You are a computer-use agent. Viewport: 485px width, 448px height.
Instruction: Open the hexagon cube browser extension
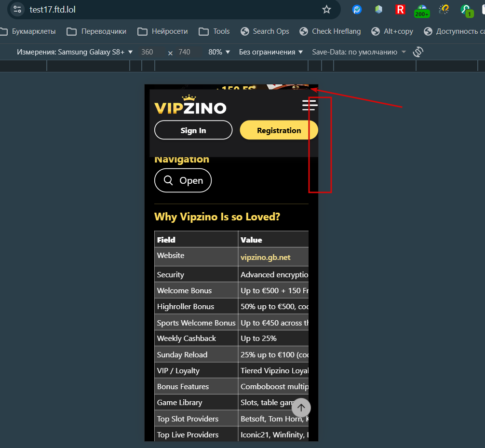(x=378, y=10)
